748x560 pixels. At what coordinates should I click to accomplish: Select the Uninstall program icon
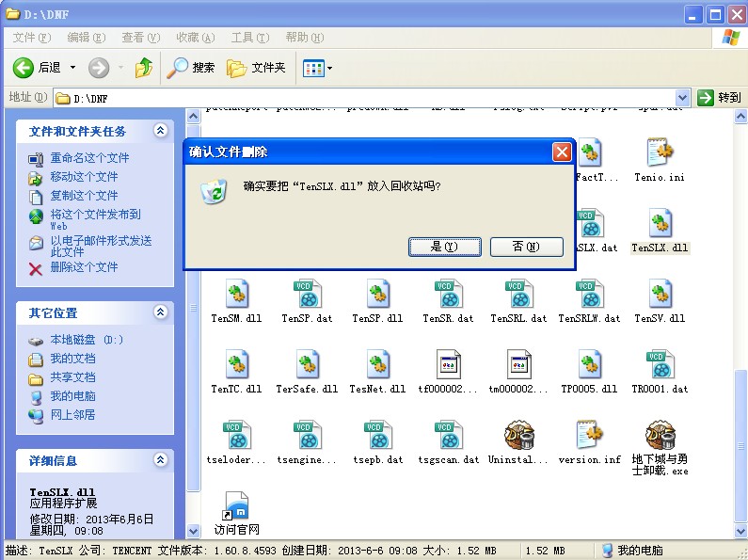518,436
